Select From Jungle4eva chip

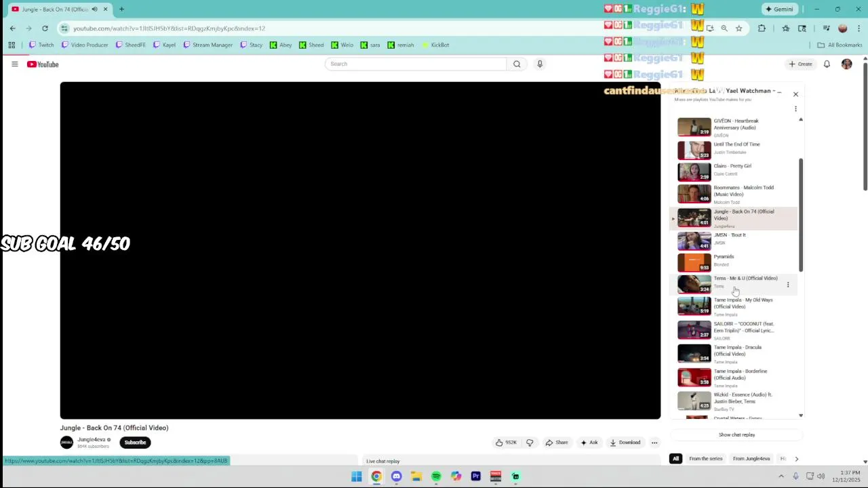(751, 459)
